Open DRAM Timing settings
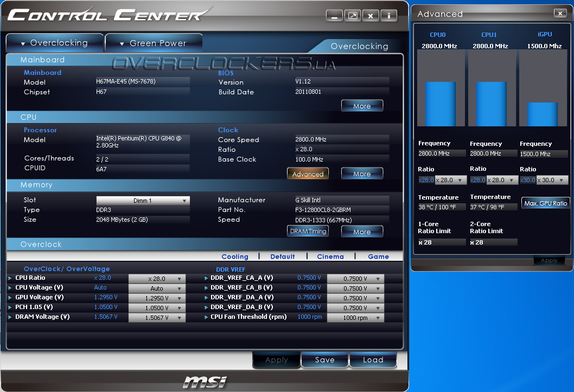The image size is (574, 392). [308, 231]
